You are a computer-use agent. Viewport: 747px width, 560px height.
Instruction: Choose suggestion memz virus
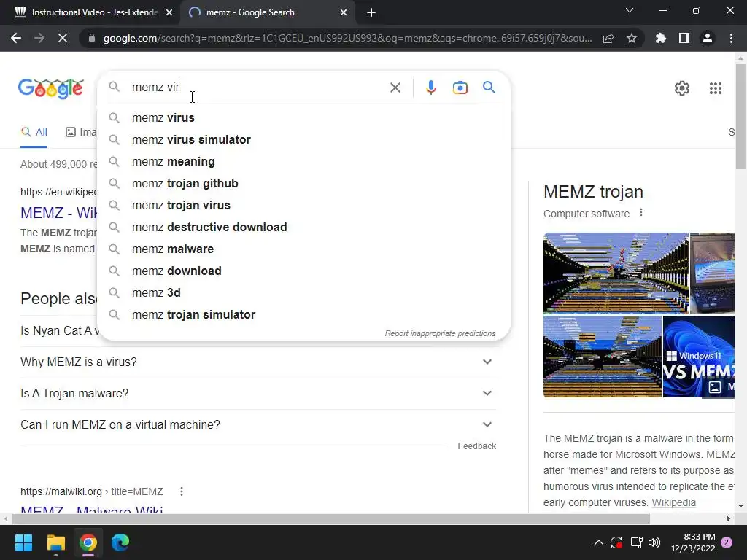[x=303, y=117]
